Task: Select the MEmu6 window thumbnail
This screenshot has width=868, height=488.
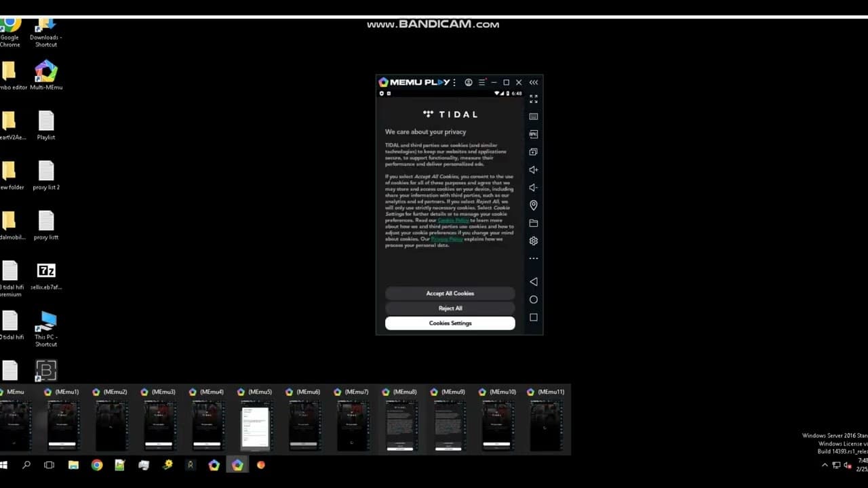Action: point(304,425)
